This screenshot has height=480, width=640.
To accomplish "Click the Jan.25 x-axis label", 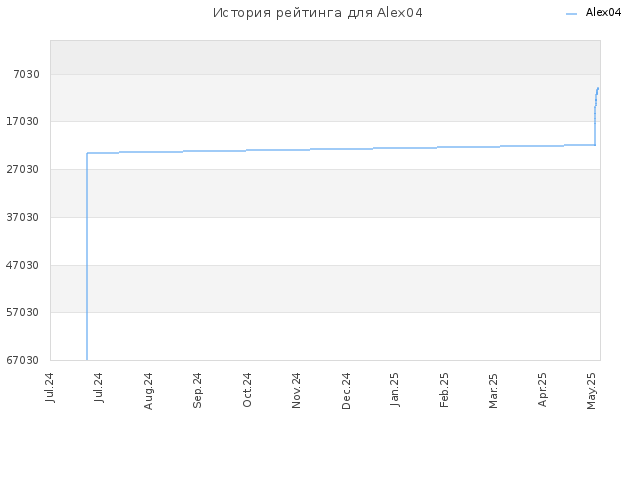I will click(395, 389).
